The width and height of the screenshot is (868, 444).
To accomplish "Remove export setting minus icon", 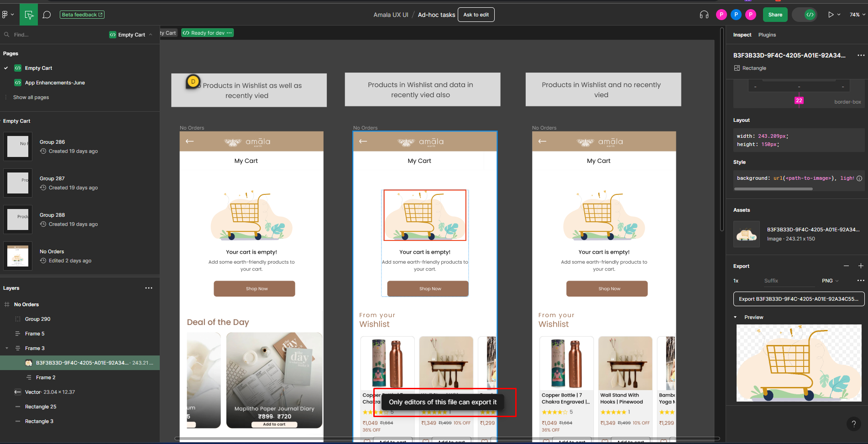I will (x=846, y=266).
